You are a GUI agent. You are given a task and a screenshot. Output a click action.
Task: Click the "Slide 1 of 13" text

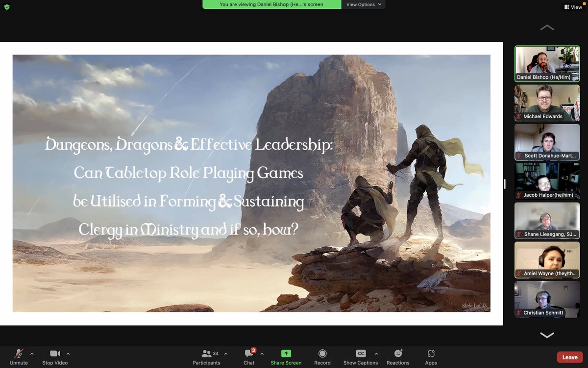click(474, 306)
